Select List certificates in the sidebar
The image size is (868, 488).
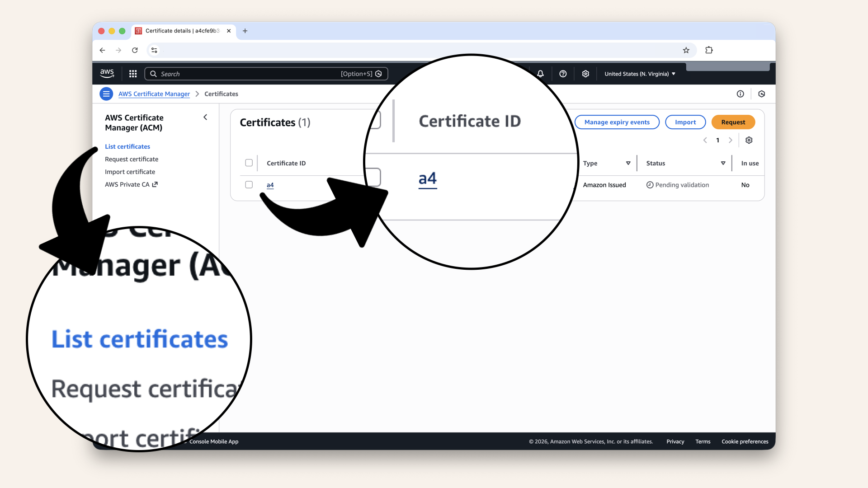click(x=127, y=146)
